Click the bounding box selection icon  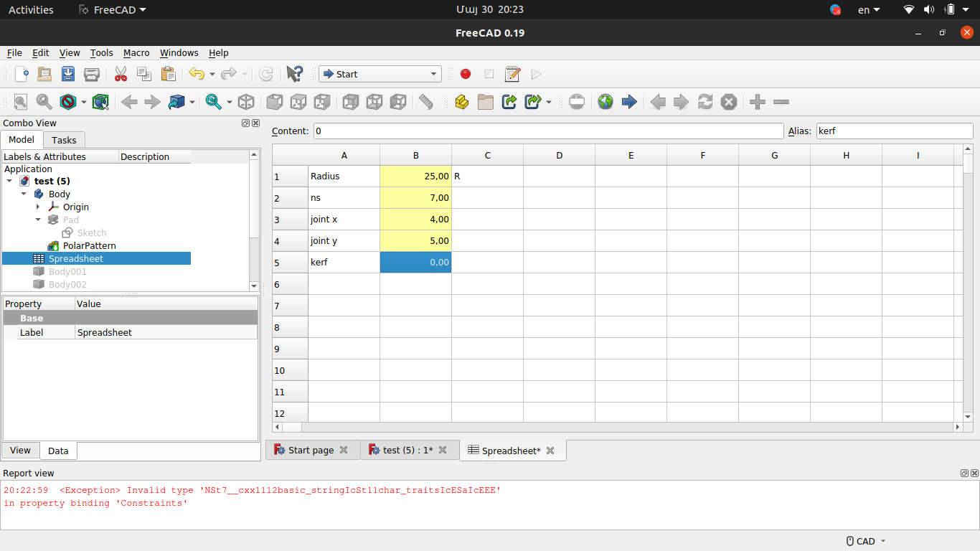[100, 102]
